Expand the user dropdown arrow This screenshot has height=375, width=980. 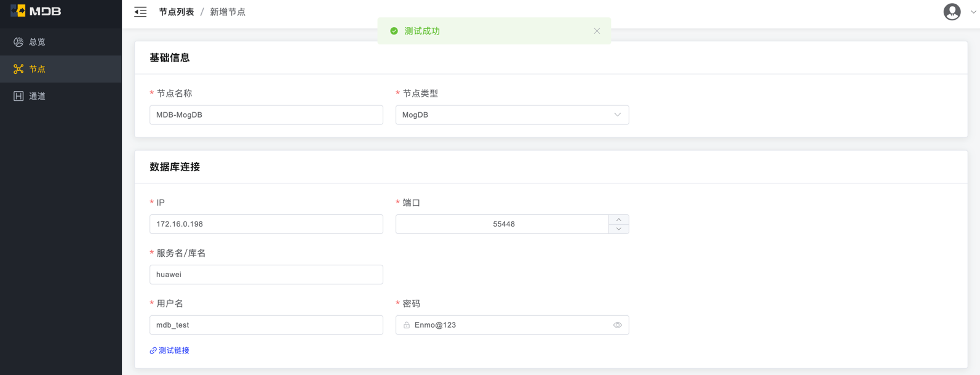(973, 12)
